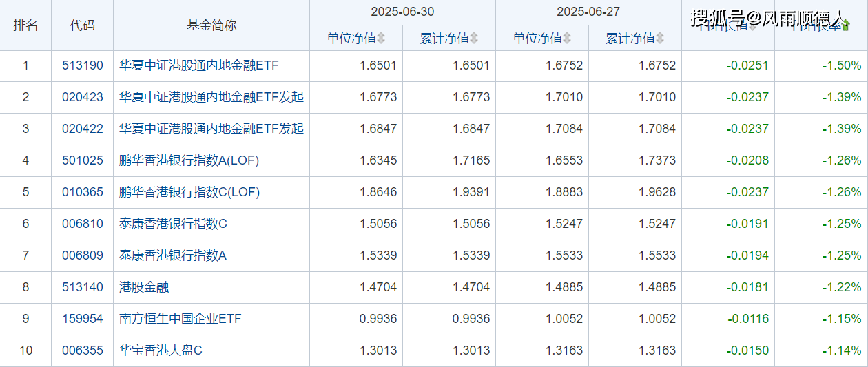Open 华宝香港大盘C fund link
This screenshot has width=868, height=367.
tap(161, 351)
